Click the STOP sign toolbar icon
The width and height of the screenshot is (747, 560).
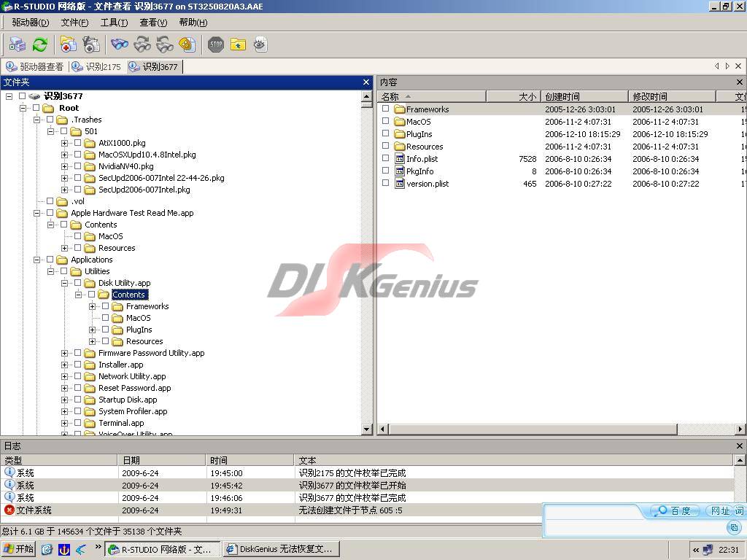[216, 44]
